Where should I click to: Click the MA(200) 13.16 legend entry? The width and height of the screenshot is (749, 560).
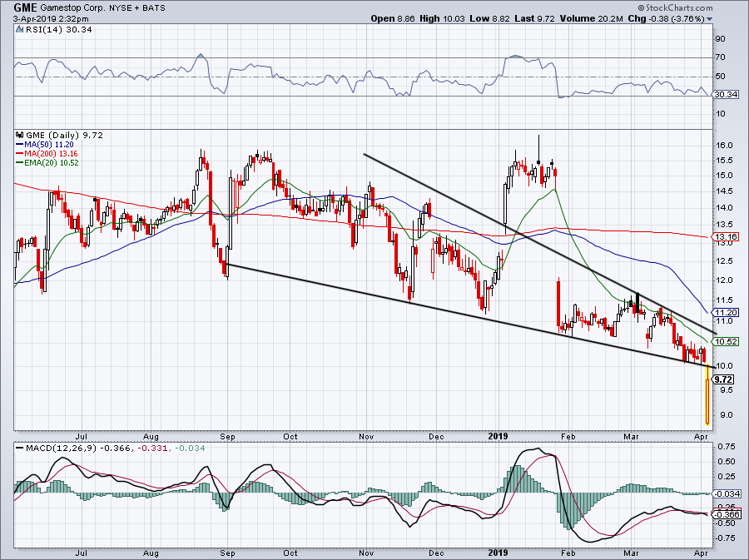(47, 154)
